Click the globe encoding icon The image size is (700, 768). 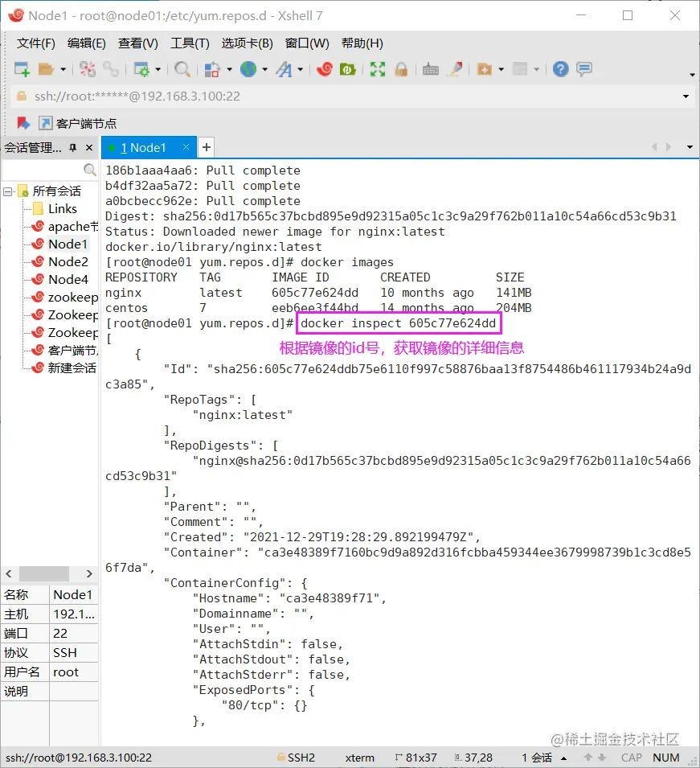click(x=248, y=69)
